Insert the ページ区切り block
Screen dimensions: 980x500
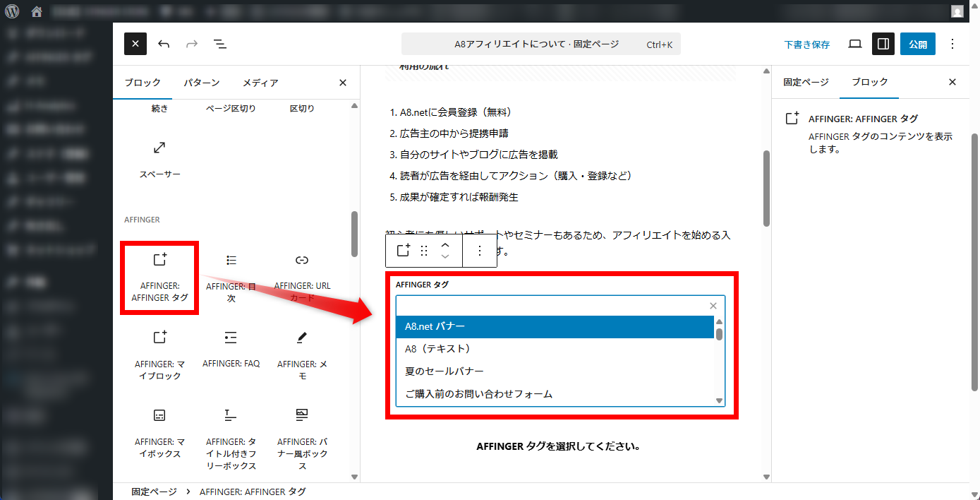231,109
